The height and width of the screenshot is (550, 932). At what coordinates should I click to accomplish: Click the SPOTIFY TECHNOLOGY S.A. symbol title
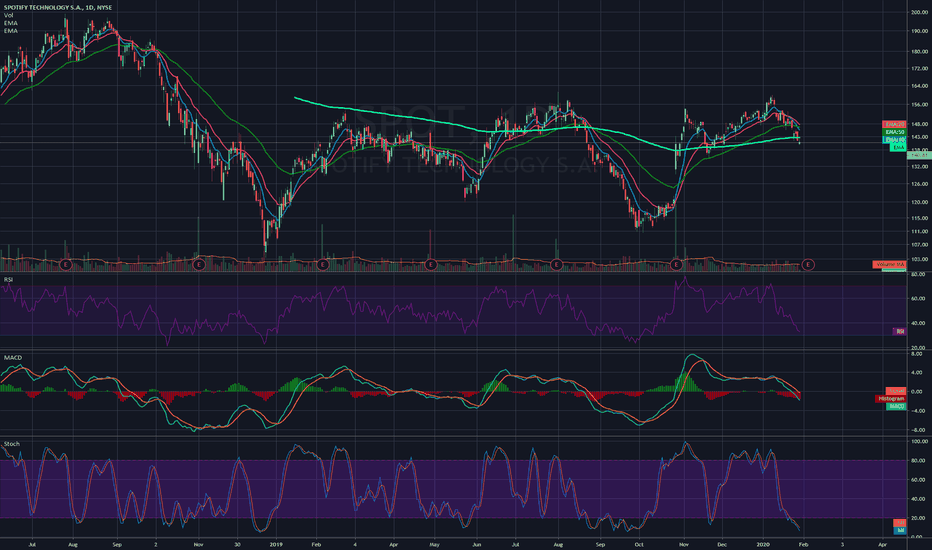click(x=58, y=7)
